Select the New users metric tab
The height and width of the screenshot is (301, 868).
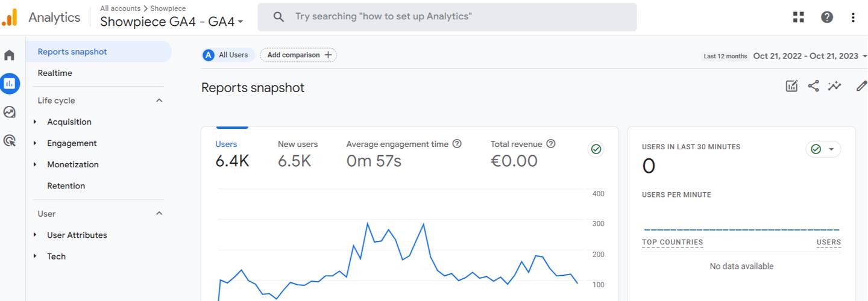point(298,154)
